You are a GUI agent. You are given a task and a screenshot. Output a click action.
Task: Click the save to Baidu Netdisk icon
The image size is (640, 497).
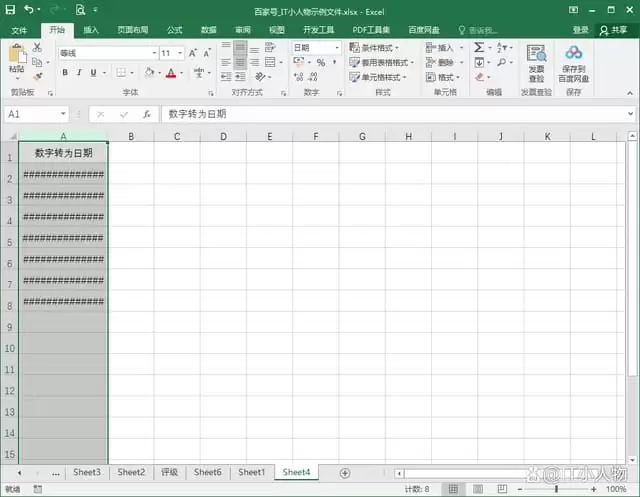tap(573, 53)
